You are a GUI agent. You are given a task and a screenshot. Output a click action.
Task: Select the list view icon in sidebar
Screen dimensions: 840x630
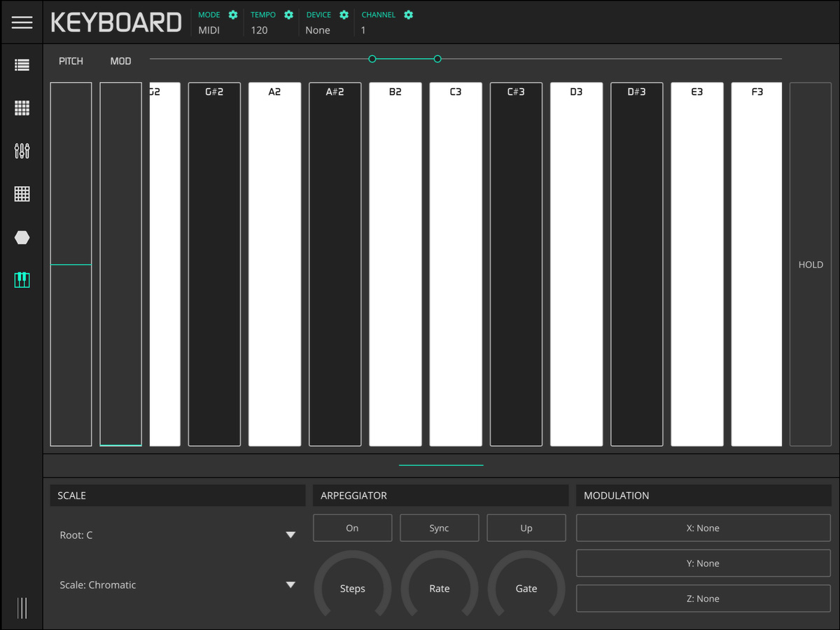coord(22,64)
